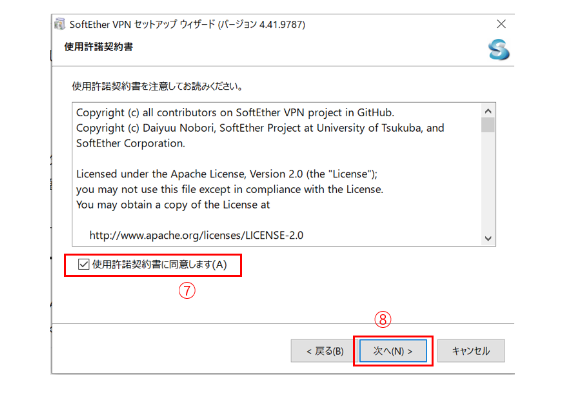
Task: Click the 使用許諾契約書 heading text
Action: [99, 47]
